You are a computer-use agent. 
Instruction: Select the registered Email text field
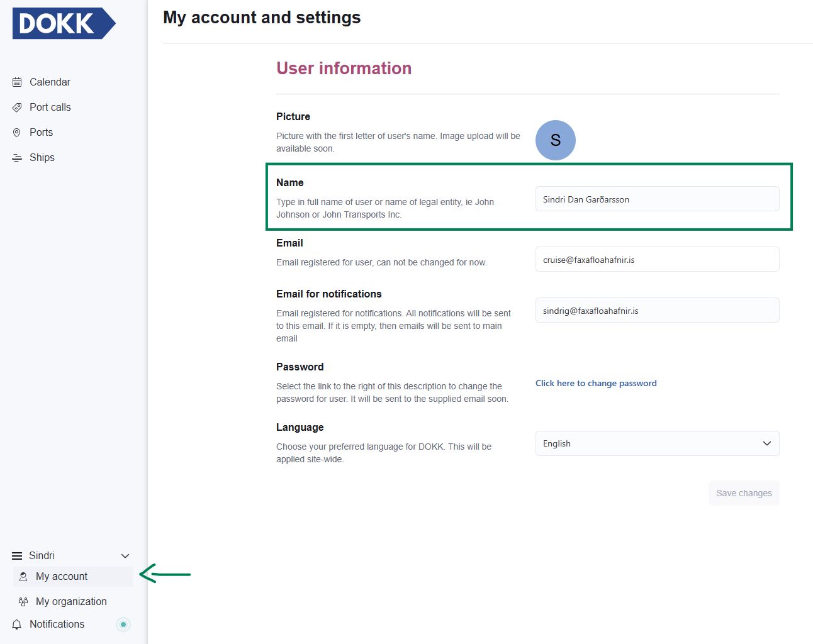657,260
